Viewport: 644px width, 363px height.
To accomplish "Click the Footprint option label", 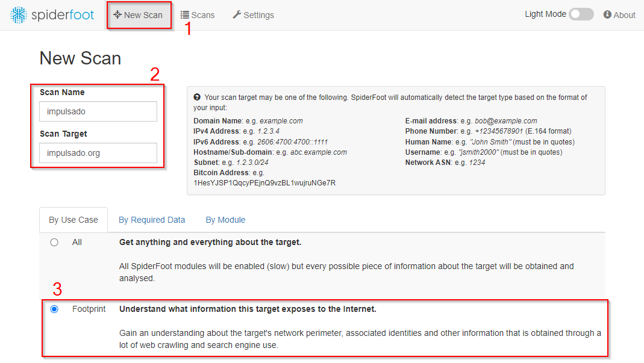I will tap(89, 309).
